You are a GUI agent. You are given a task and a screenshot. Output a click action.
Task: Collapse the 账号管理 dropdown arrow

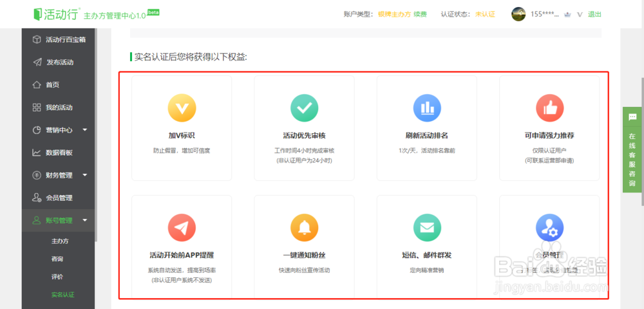tap(85, 220)
